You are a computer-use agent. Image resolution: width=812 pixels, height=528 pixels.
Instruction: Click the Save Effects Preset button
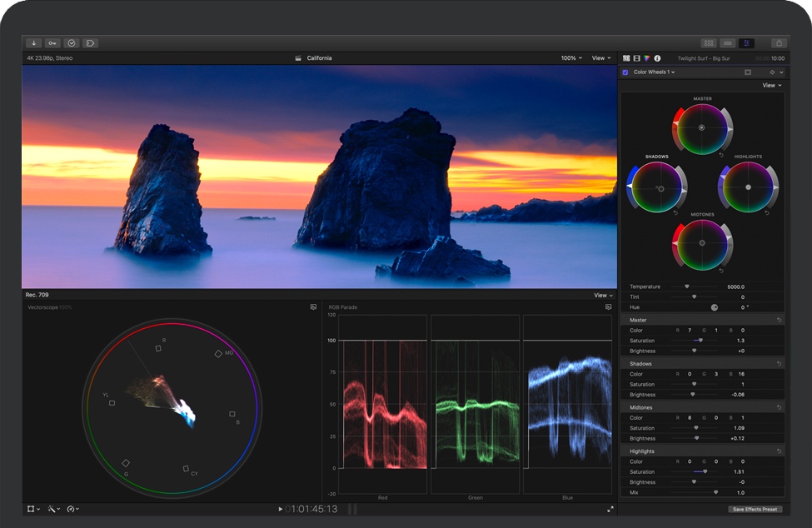coord(755,509)
